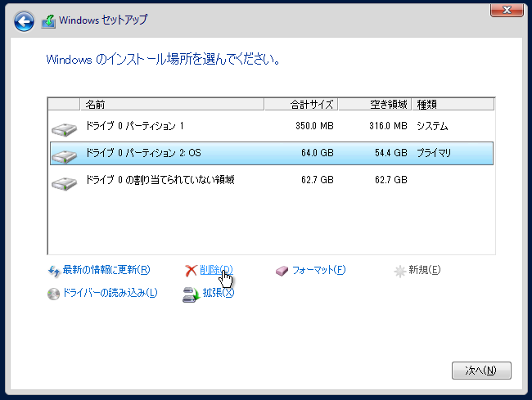Close the Windows setup window
This screenshot has height=400, width=532.
507,10
